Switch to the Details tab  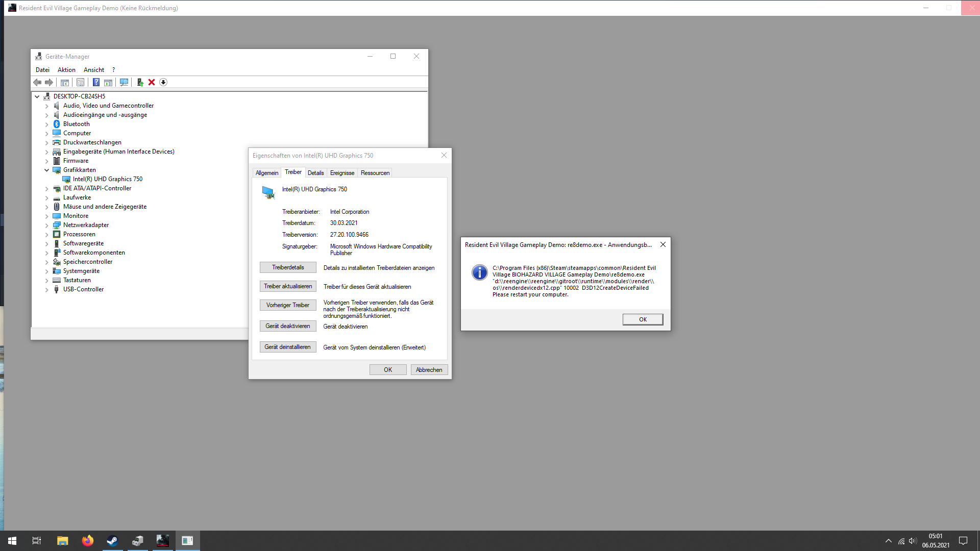click(x=315, y=173)
